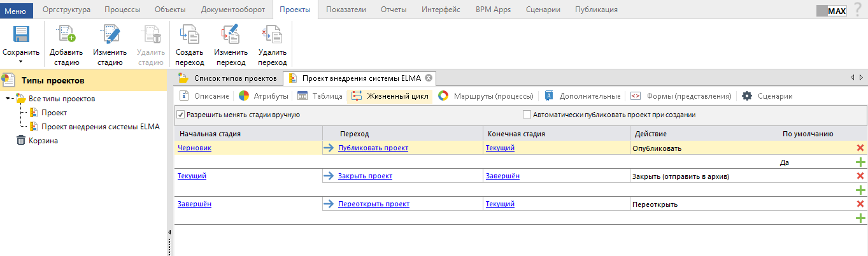
Task: Click the Save (Сохранить) floppy disk icon
Action: click(x=21, y=35)
